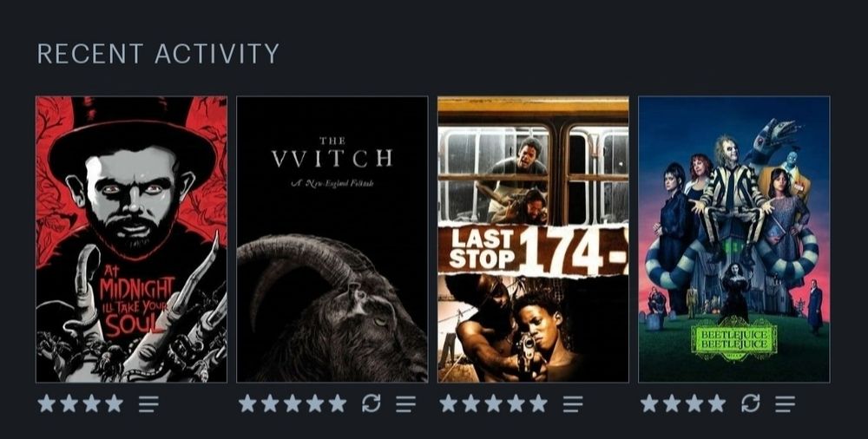This screenshot has width=868, height=439.
Task: Open the Last Stop 174 poster
Action: click(x=533, y=239)
